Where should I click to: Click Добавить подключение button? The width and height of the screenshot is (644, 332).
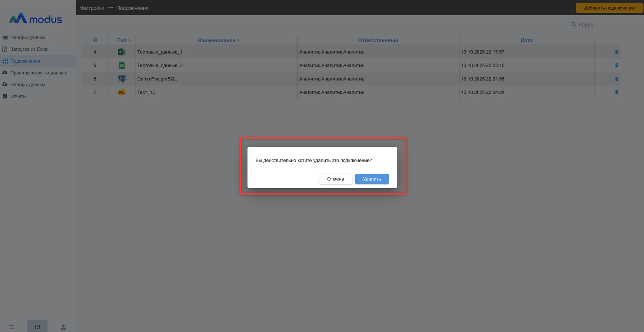point(609,8)
